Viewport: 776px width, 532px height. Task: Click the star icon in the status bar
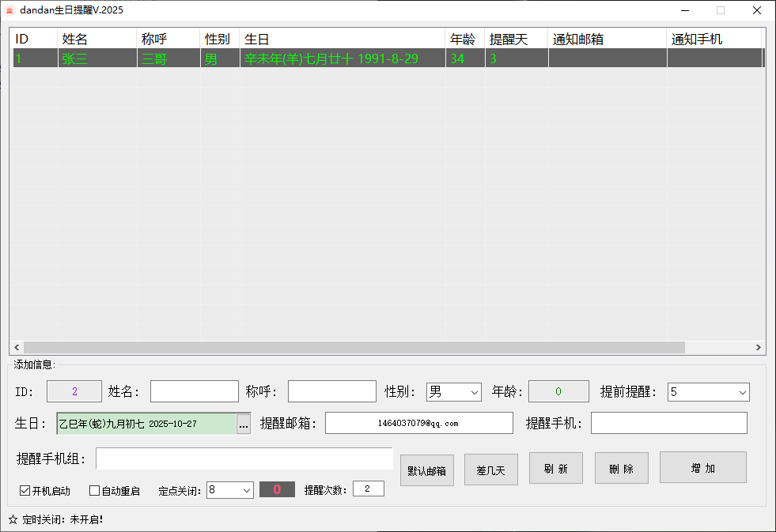pyautogui.click(x=13, y=519)
